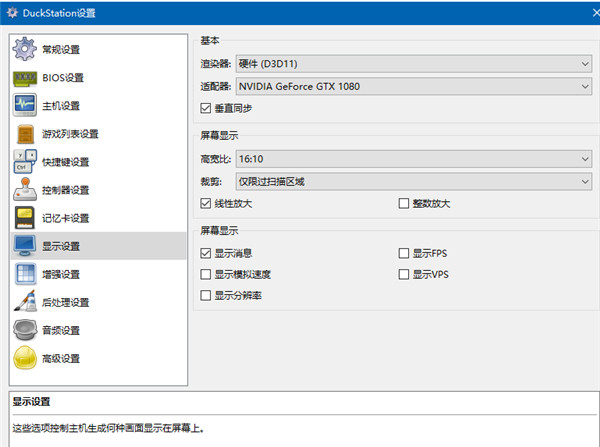Image resolution: width=600 pixels, height=447 pixels.
Task: Click the 游戏列表设置 document icon
Action: coord(26,134)
